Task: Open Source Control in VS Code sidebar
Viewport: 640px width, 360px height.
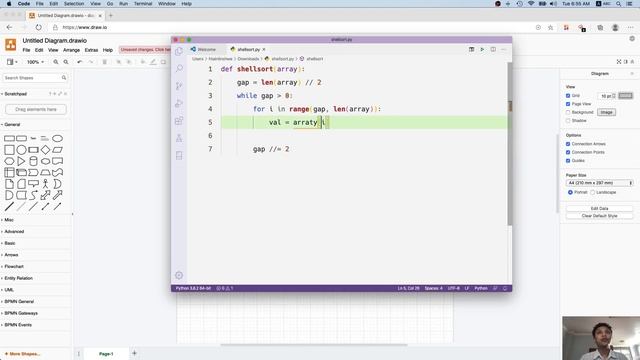Action: click(x=179, y=86)
